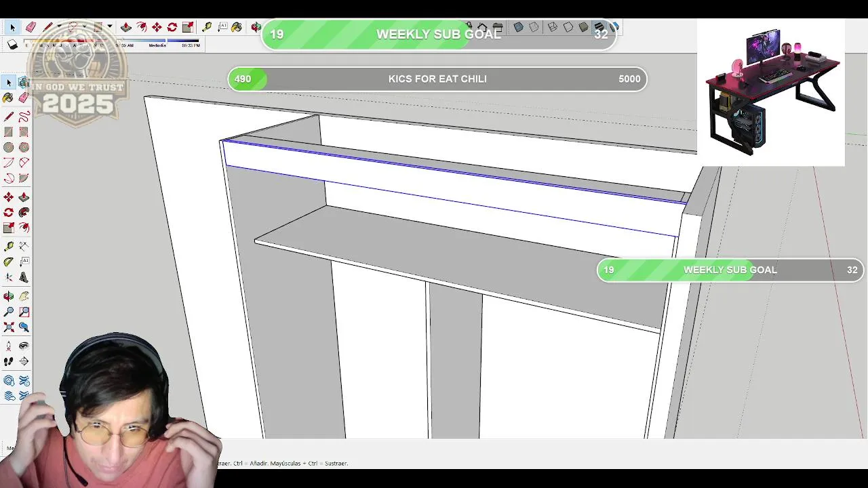Viewport: 868px width, 488px height.
Task: Toggle the Show/Hide Shadows button
Action: tap(12, 45)
